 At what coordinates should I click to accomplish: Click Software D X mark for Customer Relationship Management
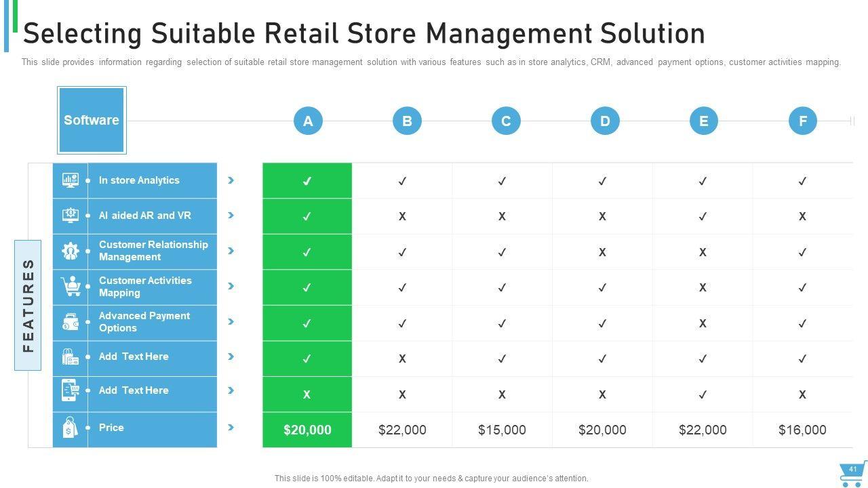tap(602, 252)
